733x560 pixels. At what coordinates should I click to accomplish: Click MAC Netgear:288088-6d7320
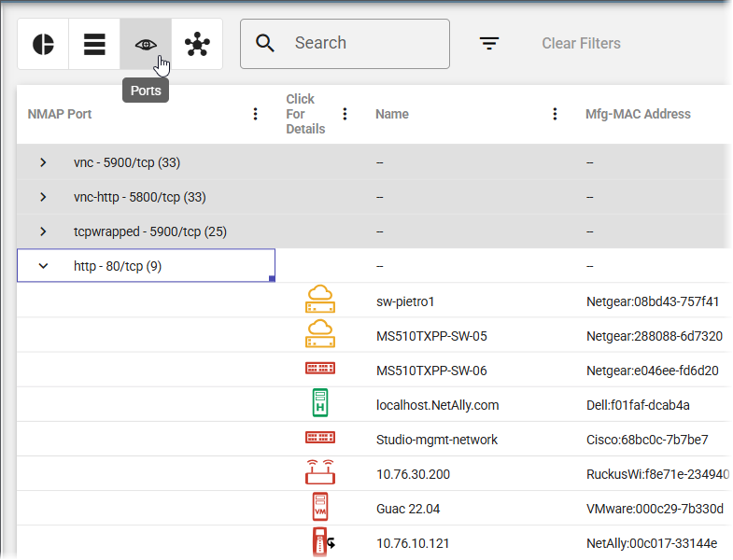point(655,337)
